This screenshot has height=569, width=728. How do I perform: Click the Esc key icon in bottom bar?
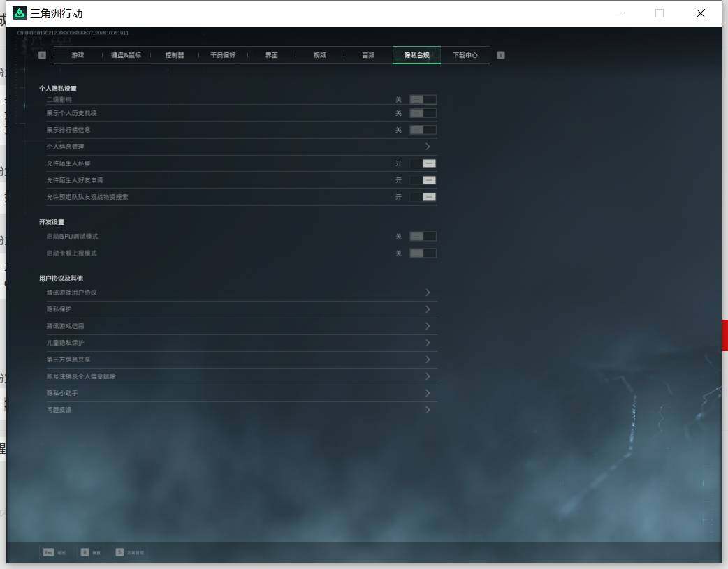48,552
